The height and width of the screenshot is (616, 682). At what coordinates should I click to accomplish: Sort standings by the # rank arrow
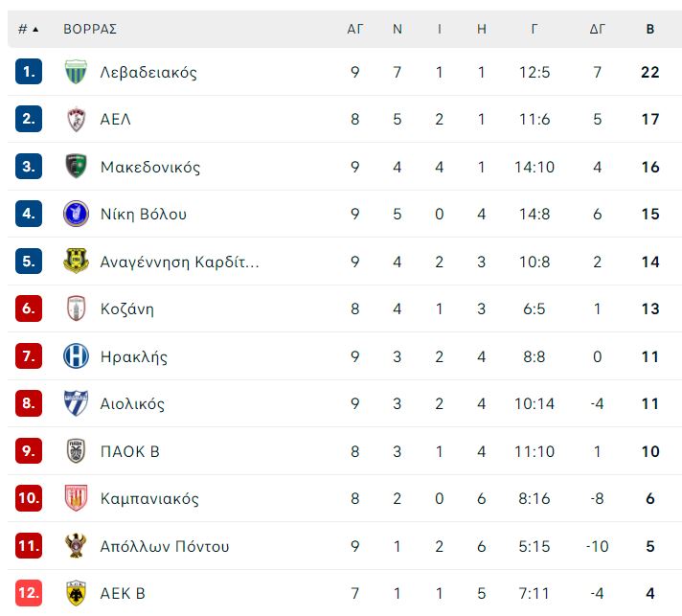click(x=29, y=29)
